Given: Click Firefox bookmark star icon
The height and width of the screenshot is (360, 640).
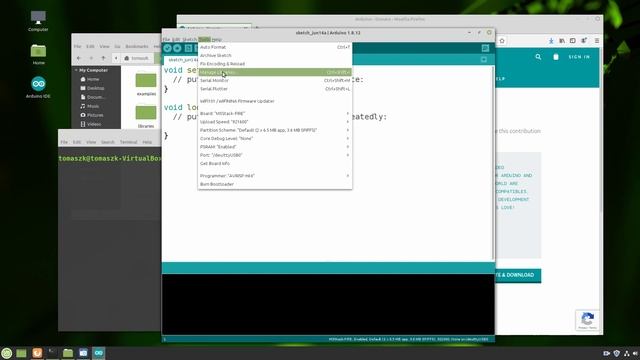Looking at the screenshot, I should tap(502, 41).
